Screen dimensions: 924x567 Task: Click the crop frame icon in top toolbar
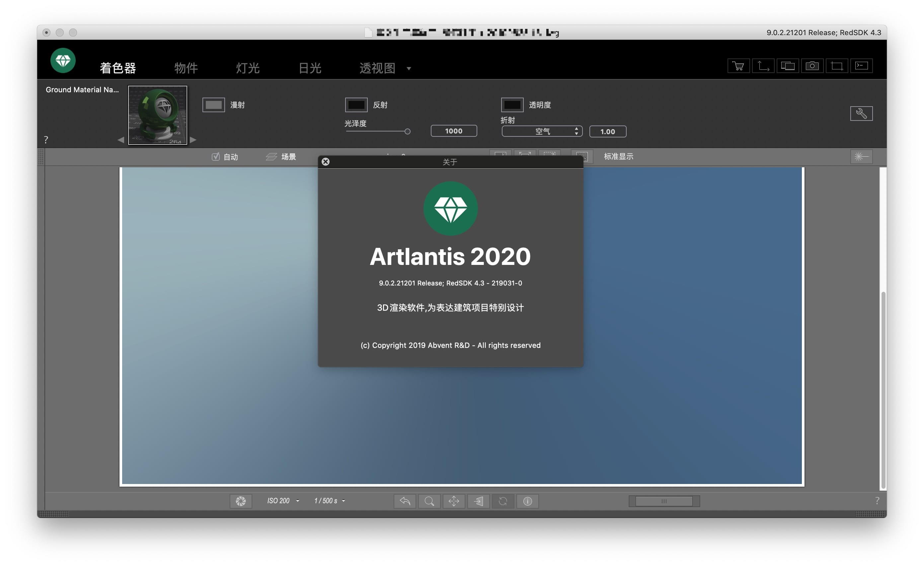(x=837, y=66)
